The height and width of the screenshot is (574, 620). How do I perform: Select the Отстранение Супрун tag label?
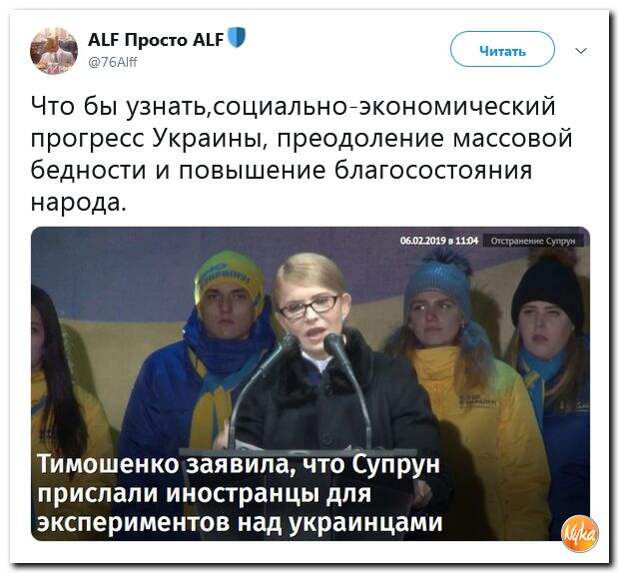point(533,241)
